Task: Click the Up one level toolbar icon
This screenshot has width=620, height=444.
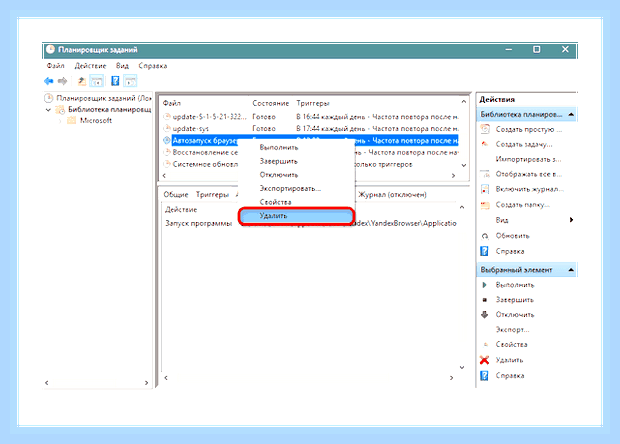Action: pyautogui.click(x=82, y=81)
